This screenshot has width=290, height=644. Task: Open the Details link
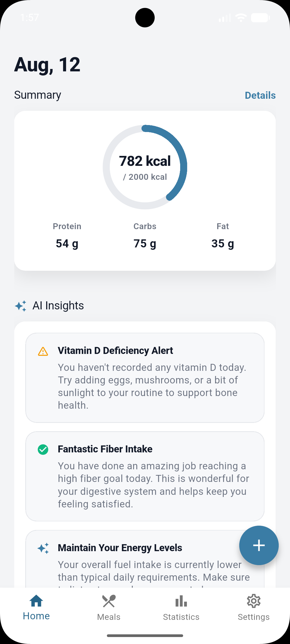click(x=260, y=95)
